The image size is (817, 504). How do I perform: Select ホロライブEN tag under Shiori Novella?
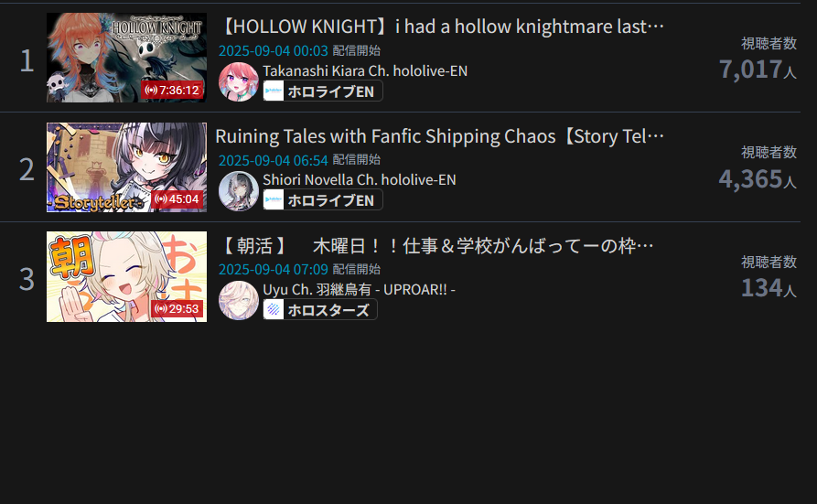[323, 200]
